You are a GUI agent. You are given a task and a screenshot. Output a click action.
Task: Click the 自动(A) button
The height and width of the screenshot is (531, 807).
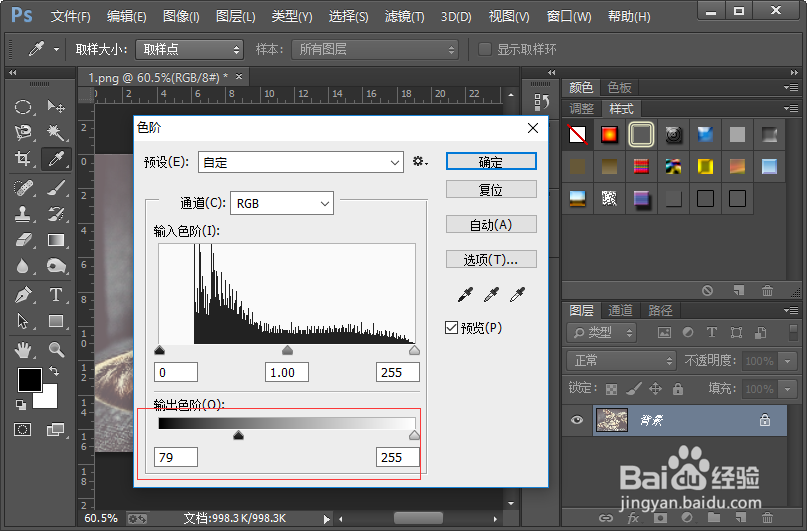coord(491,224)
